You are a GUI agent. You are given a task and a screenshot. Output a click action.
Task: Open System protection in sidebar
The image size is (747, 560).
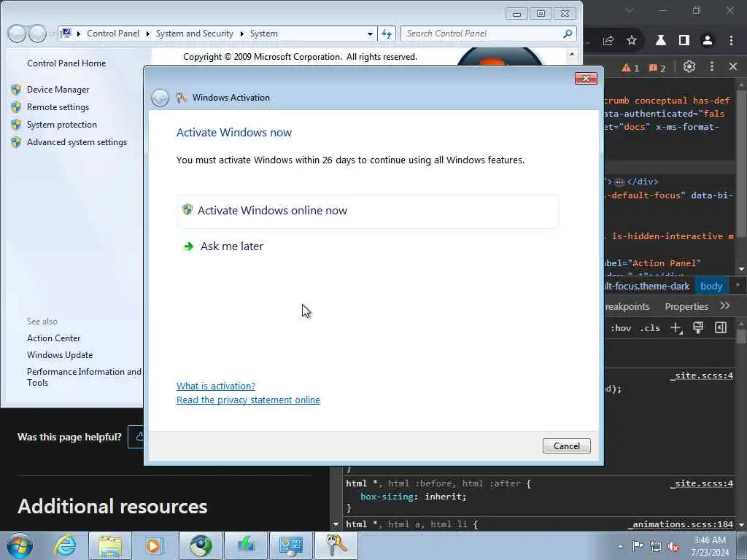62,125
